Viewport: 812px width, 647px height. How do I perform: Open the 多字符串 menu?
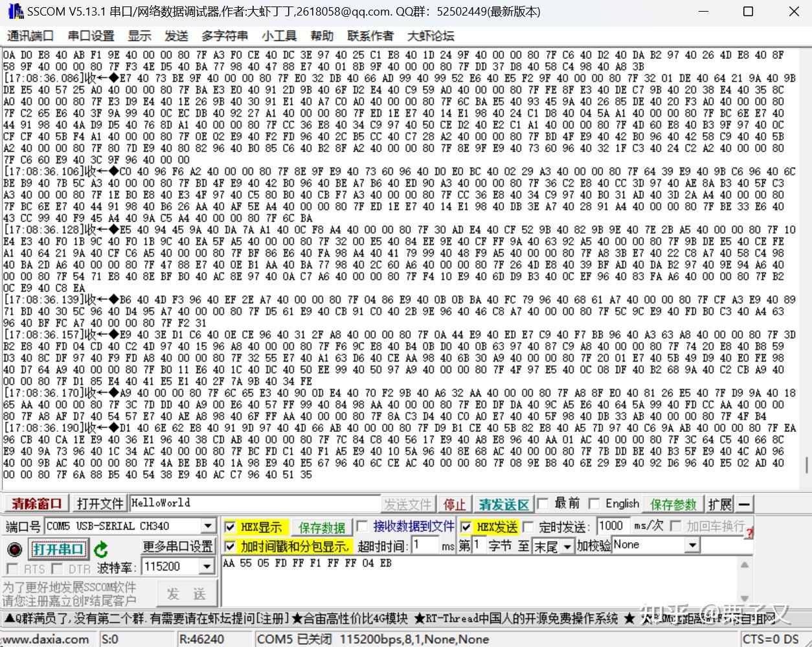point(223,36)
